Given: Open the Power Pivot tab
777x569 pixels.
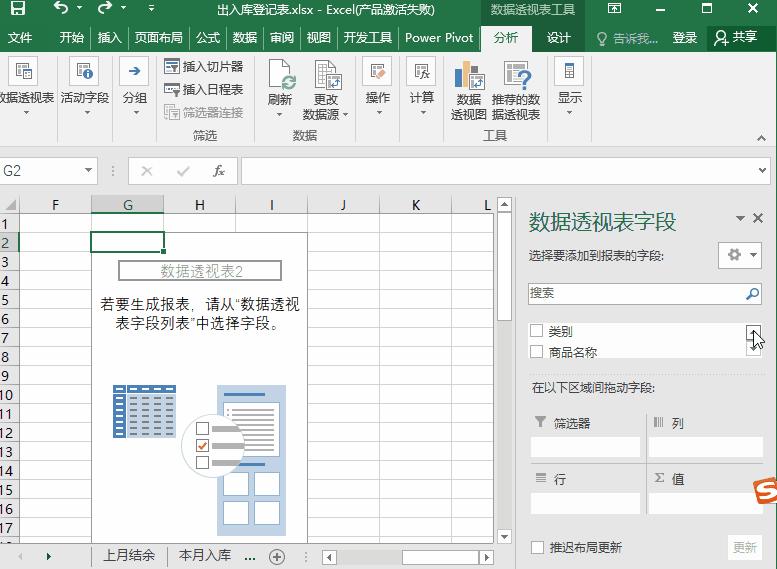Looking at the screenshot, I should pos(439,38).
